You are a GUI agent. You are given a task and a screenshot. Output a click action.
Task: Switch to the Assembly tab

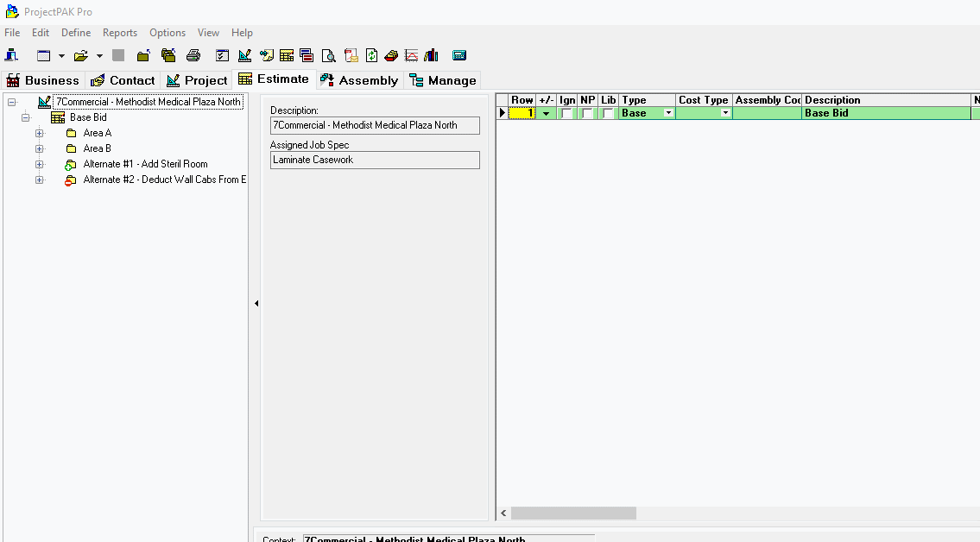coord(359,80)
